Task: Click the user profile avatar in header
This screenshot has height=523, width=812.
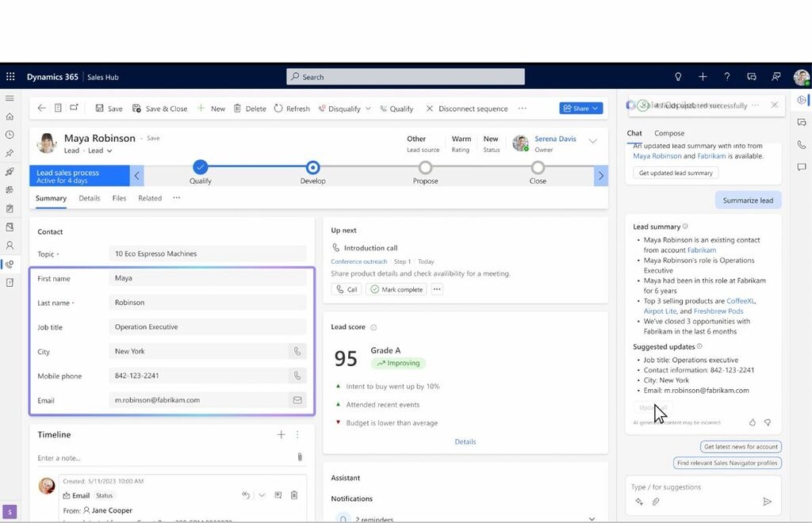Action: coord(801,77)
